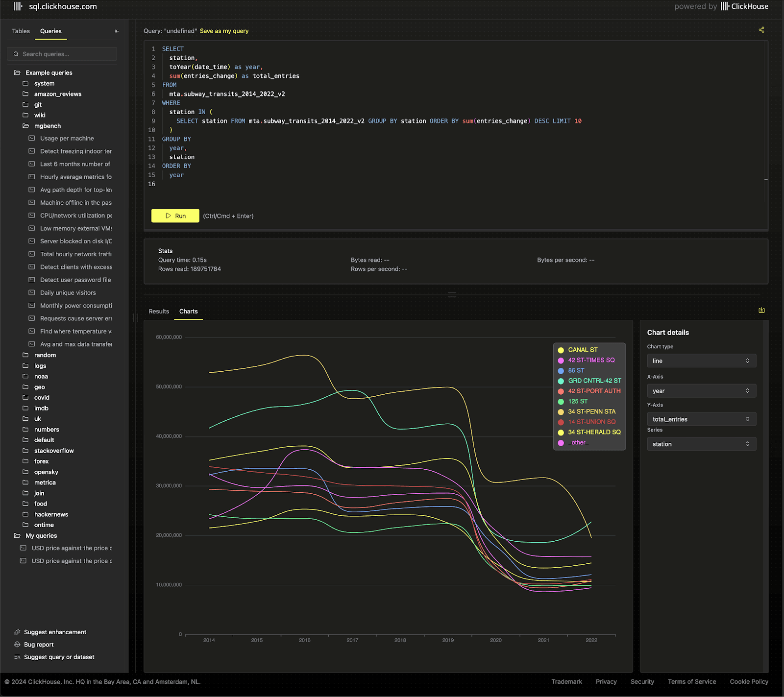Switch to the Results tab
Viewport: 784px width, 697px height.
coord(159,312)
